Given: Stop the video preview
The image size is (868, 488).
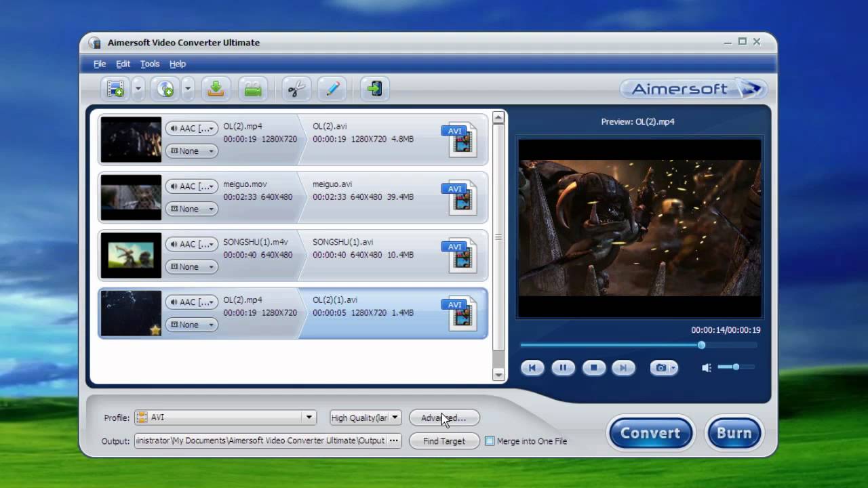Looking at the screenshot, I should coord(593,368).
